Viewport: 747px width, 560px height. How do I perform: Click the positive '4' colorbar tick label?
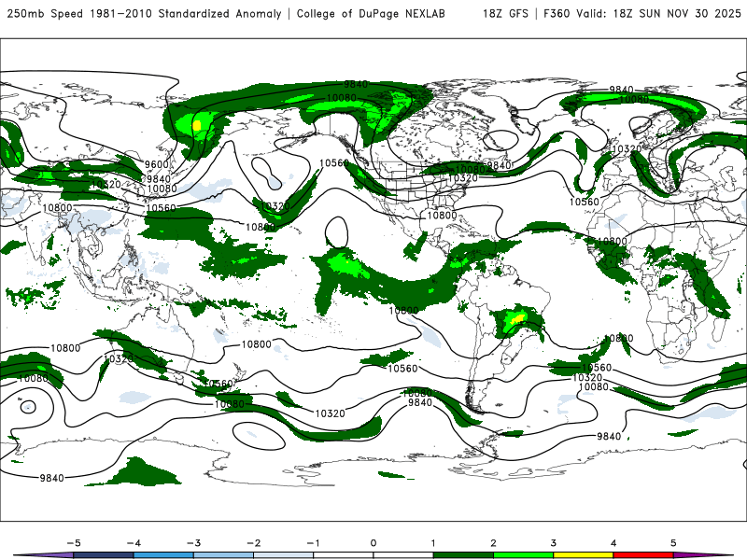[613, 543]
